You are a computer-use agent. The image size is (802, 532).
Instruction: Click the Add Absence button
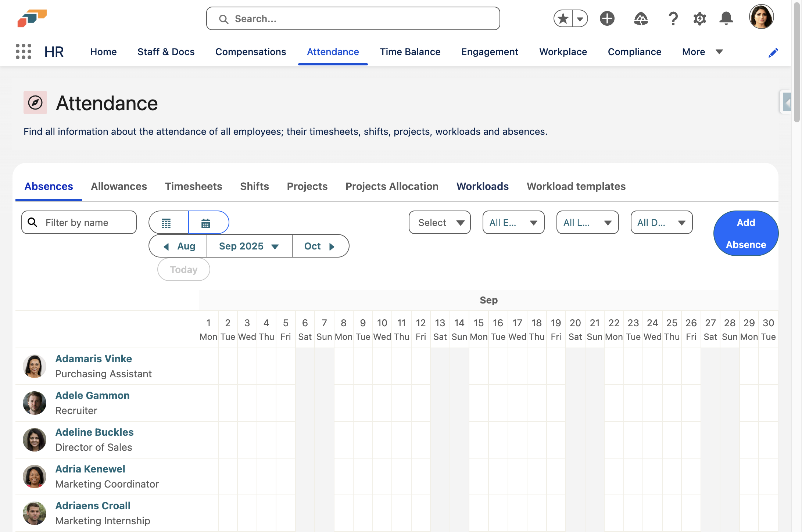pyautogui.click(x=745, y=233)
